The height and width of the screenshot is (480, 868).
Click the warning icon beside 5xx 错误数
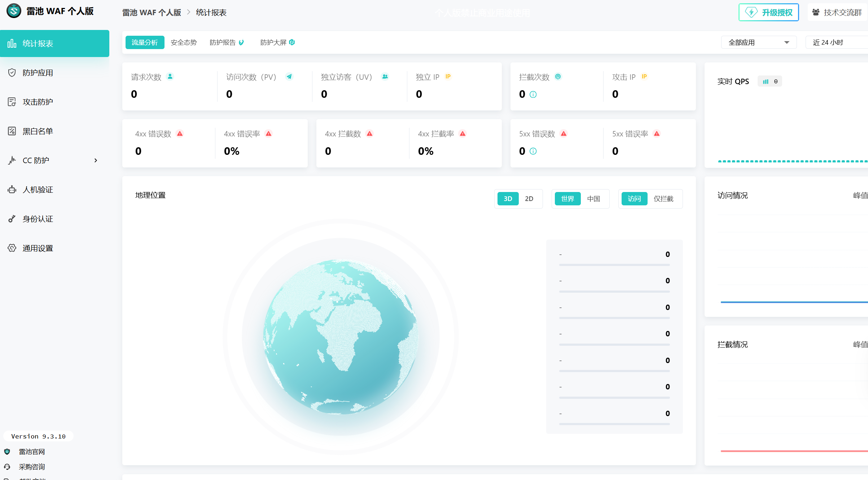point(564,134)
